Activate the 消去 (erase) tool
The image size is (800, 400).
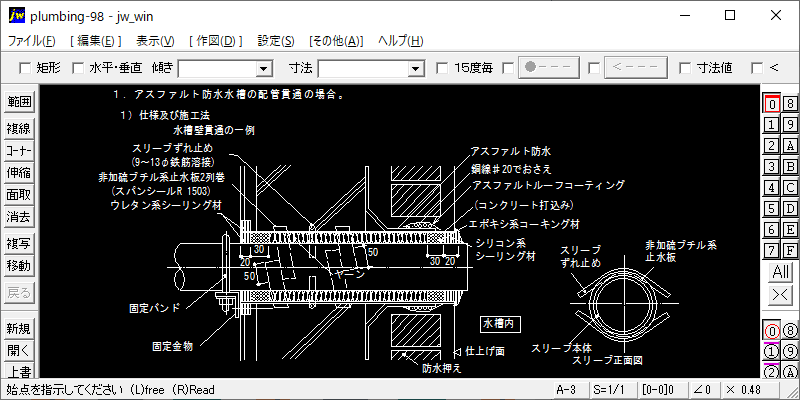point(19,216)
